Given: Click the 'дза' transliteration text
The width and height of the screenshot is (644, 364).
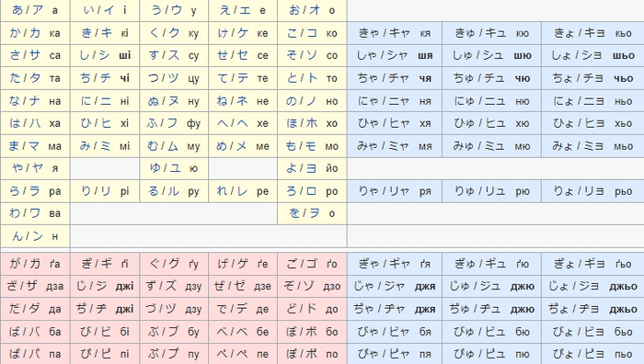Looking at the screenshot, I should pyautogui.click(x=54, y=287).
